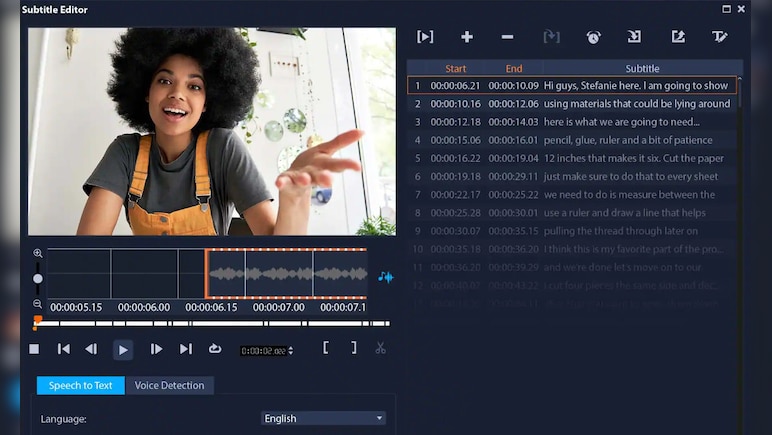The image size is (772, 435).
Task: Select subtitle 'I think this is my favorite part'
Action: 572,249
